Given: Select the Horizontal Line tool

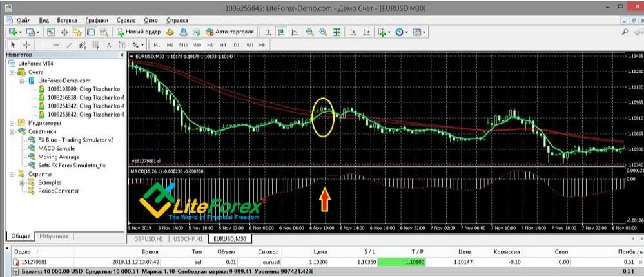Looking at the screenshot, I should point(56,44).
